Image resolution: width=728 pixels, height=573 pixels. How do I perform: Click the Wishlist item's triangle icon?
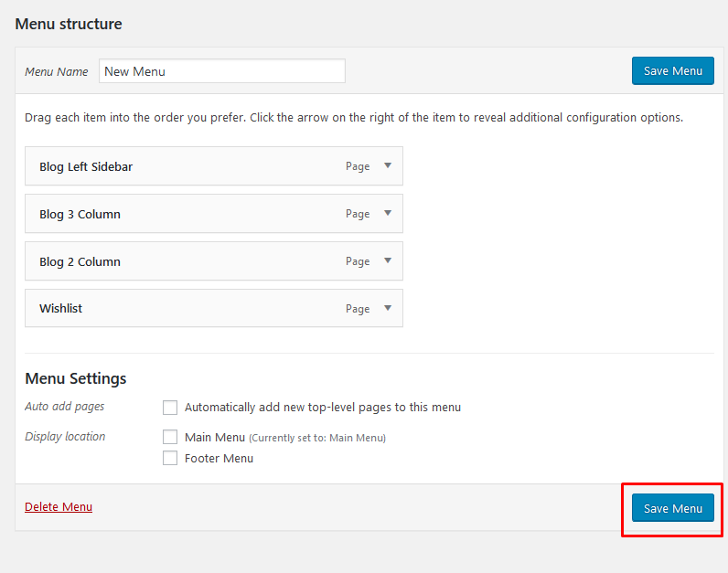point(388,308)
